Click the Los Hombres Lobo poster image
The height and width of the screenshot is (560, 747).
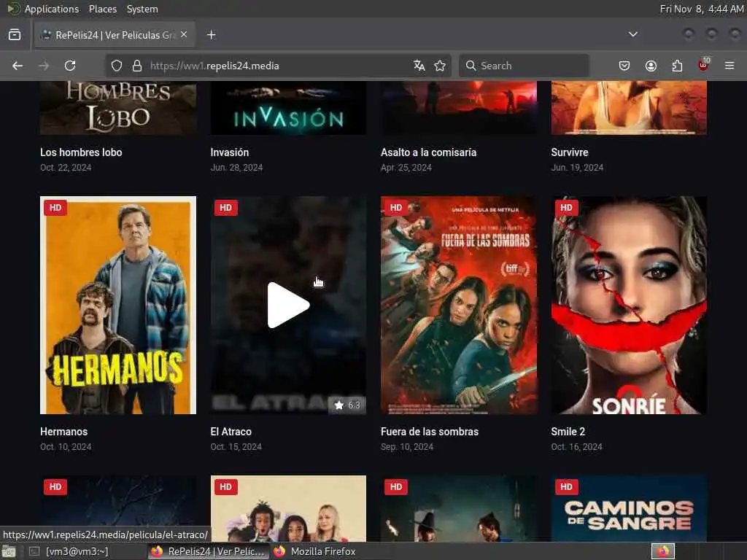(118, 108)
